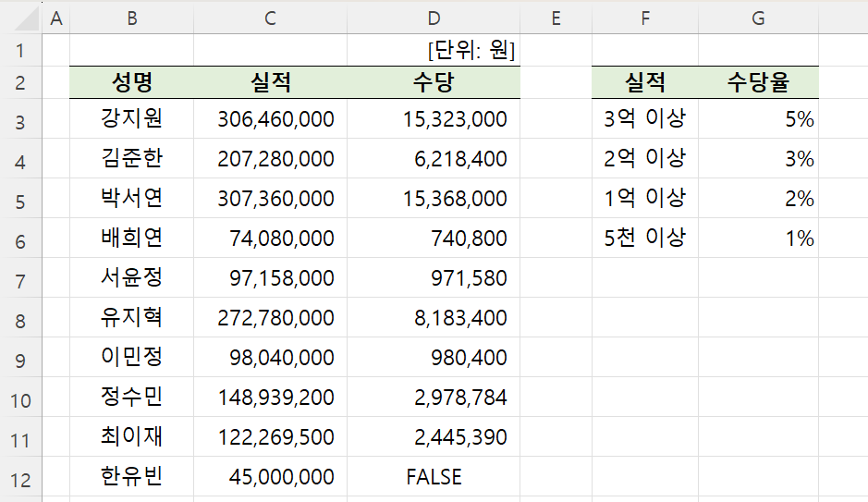Screen dimensions: 868x502
Task: Click the 실적 header in column F
Action: (x=645, y=82)
